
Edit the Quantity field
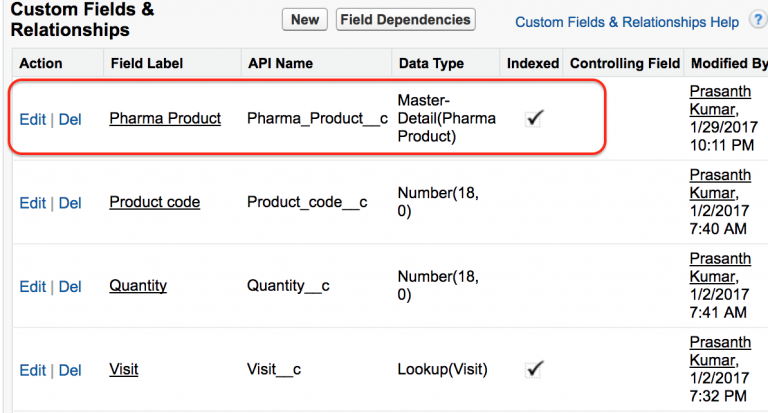(x=32, y=287)
